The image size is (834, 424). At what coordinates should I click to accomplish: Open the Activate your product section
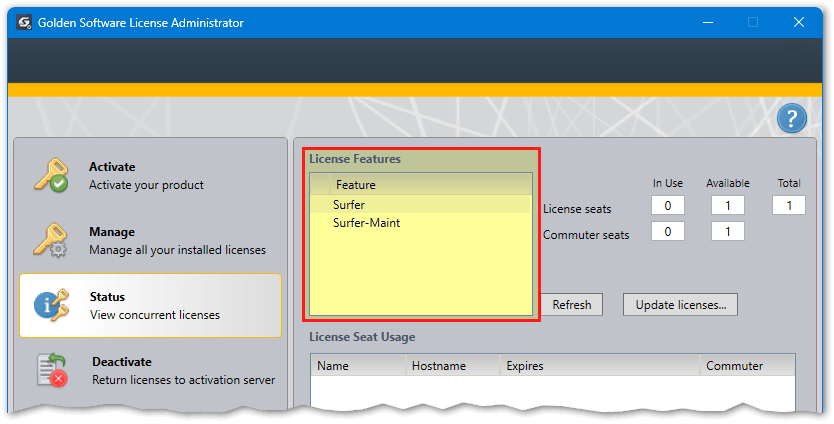[x=151, y=176]
